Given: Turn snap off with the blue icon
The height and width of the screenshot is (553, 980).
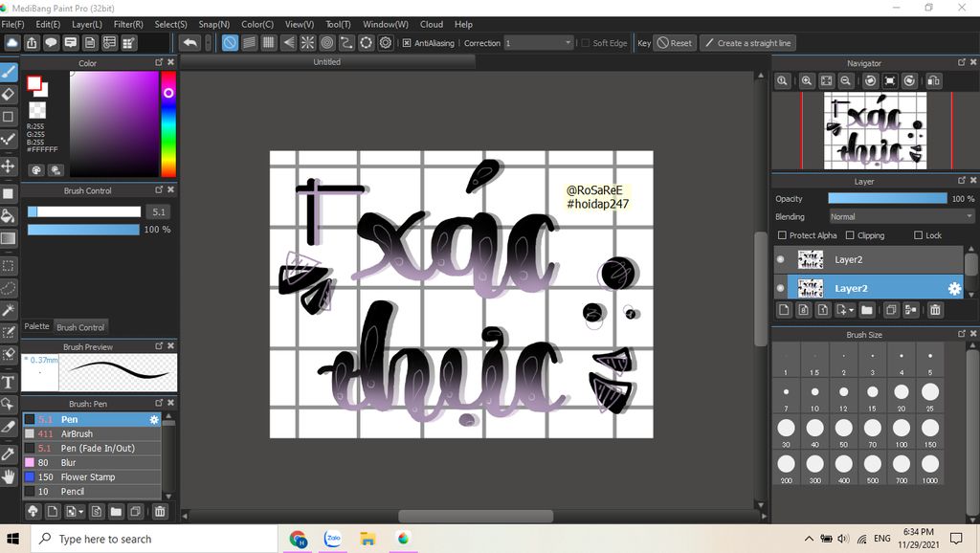Looking at the screenshot, I should pyautogui.click(x=230, y=43).
